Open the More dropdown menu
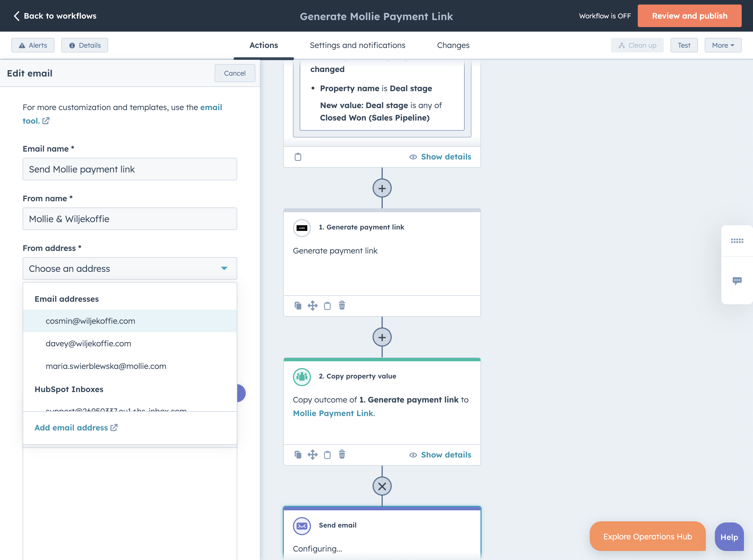The image size is (753, 560). [723, 45]
